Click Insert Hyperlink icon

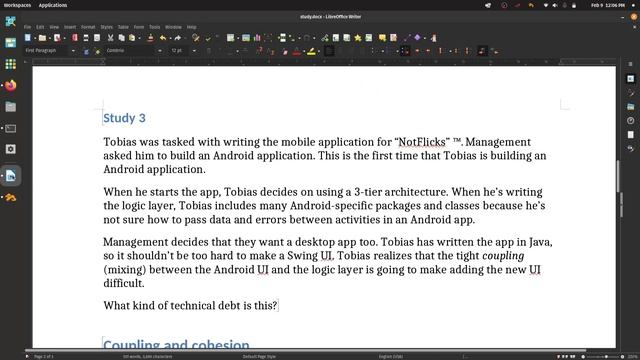point(324,38)
